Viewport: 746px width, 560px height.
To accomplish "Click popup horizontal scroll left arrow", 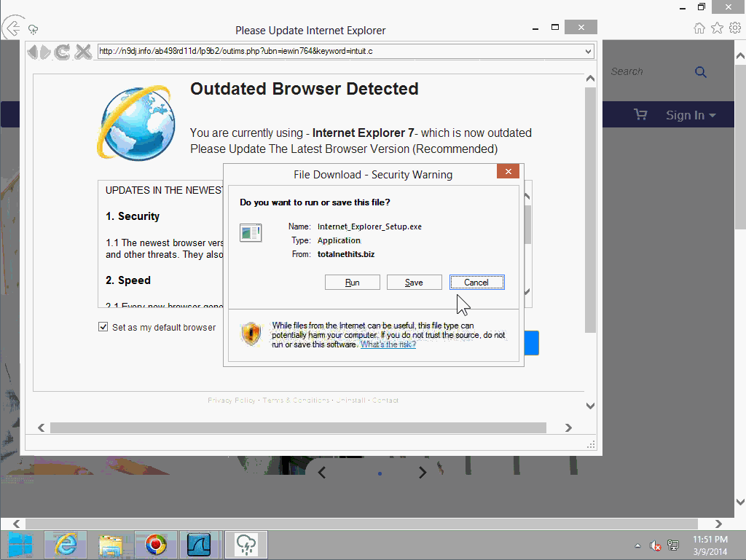I will click(42, 428).
